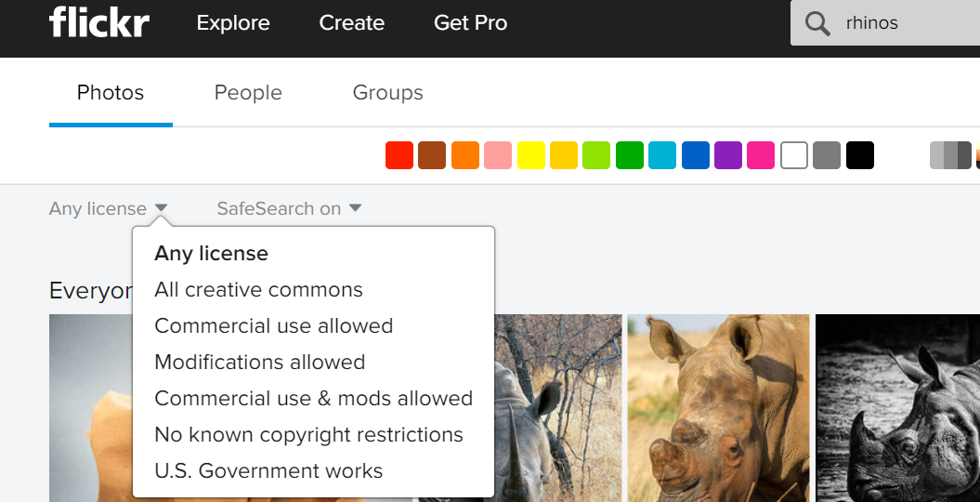Choose Commercial use allowed license
Viewport: 980px width, 502px height.
click(273, 326)
